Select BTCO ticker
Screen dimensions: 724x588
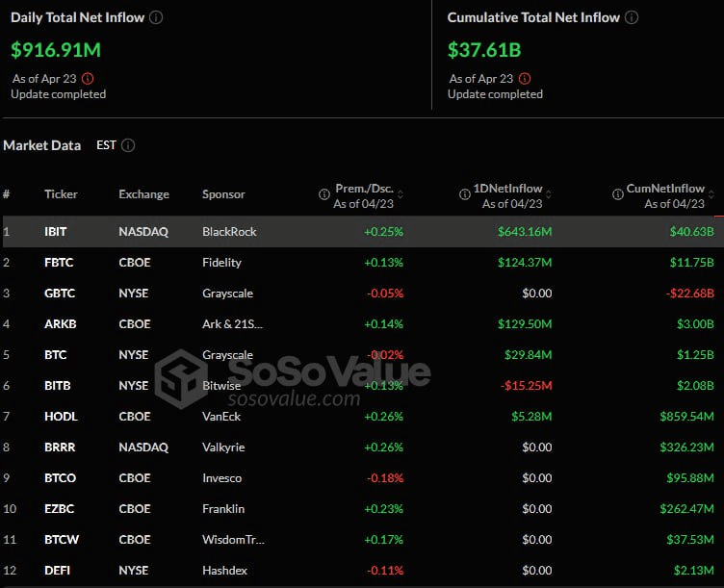60,478
